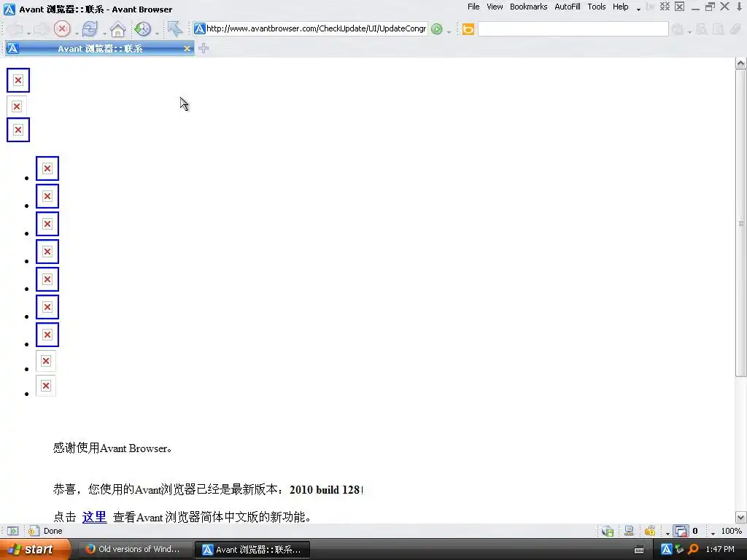
Task: Open the File menu
Action: [x=473, y=7]
